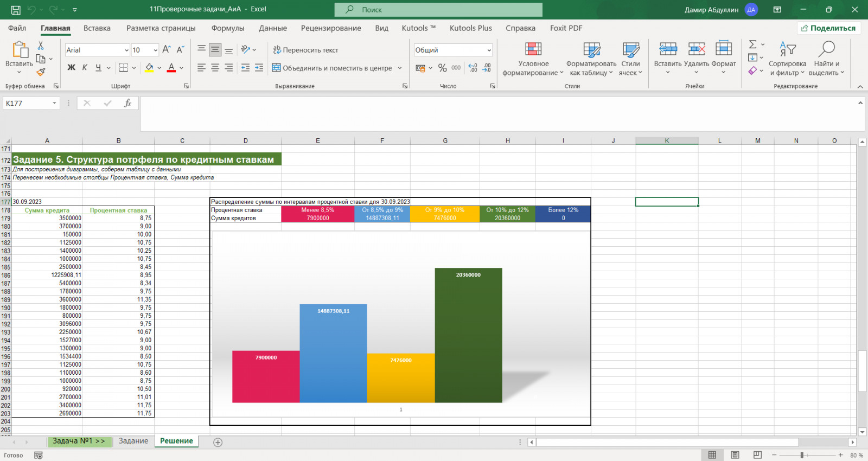Open Форматировать как таблицу gallery
The image size is (868, 461).
coord(591,59)
